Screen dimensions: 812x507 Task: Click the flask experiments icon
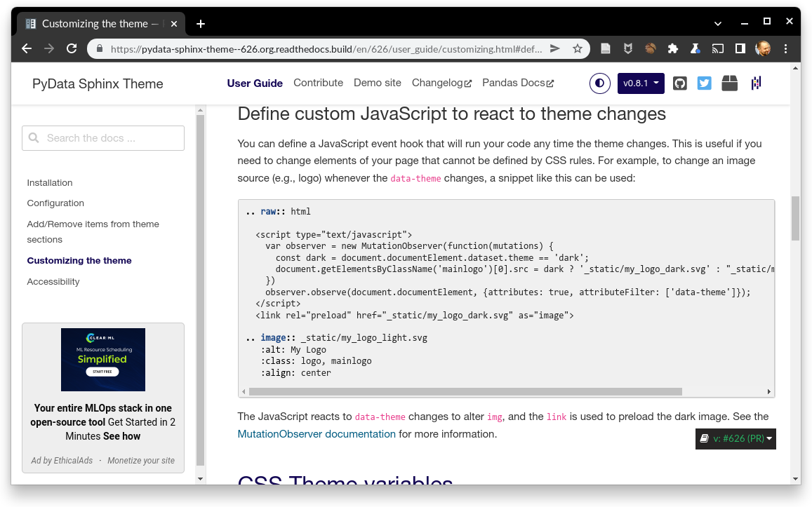click(695, 48)
